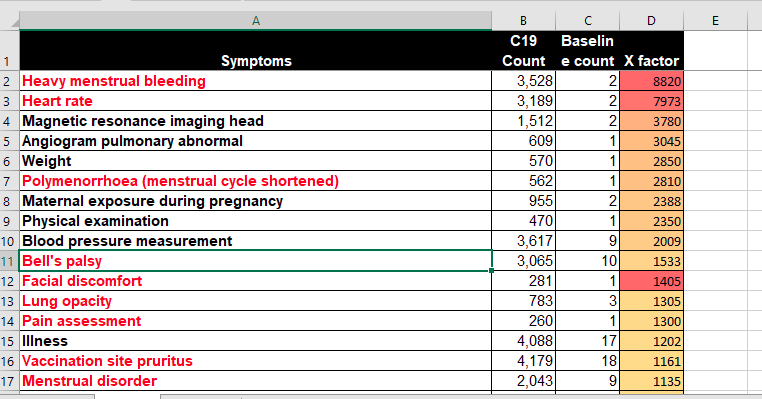Select column D header

[651, 20]
